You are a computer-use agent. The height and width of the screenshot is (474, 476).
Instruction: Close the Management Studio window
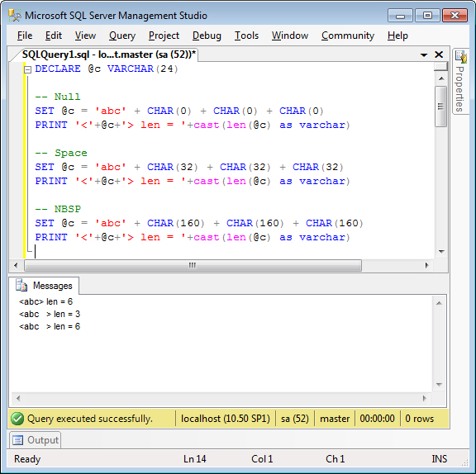455,16
